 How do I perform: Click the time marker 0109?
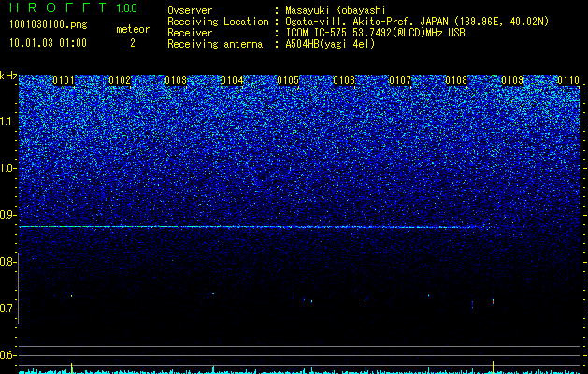pos(512,80)
